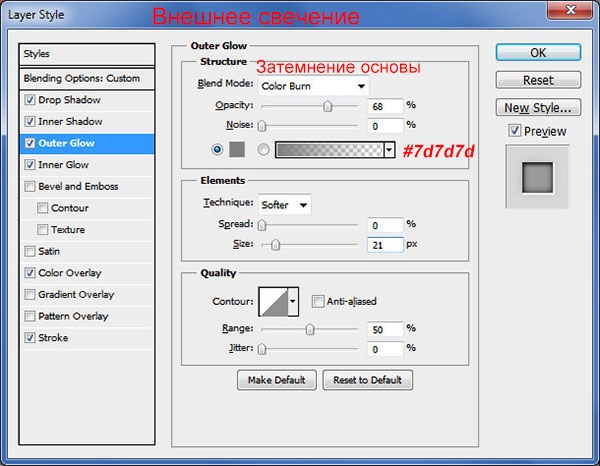Click the New Style... button
600x466 pixels.
(x=538, y=108)
